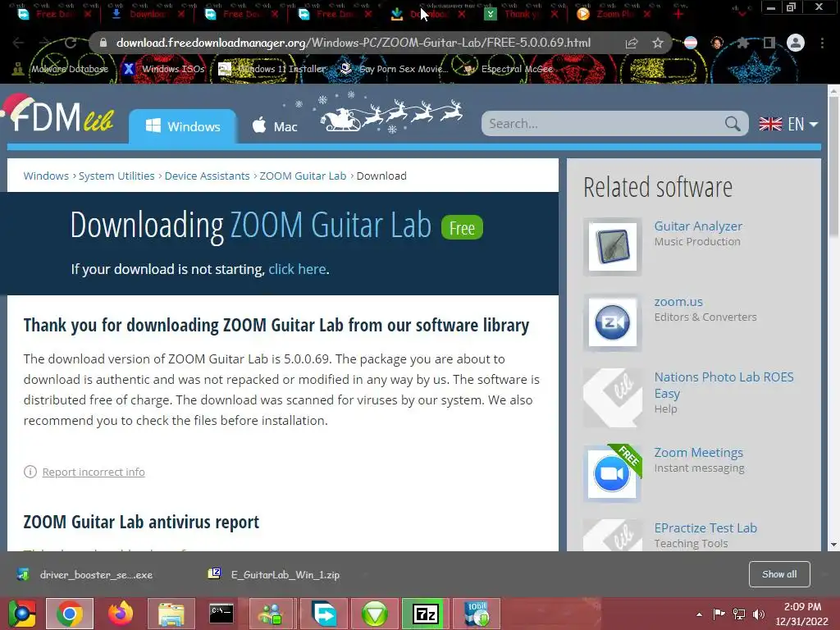This screenshot has height=630, width=840.
Task: Click the page vertical scrollbar thumb
Action: click(833, 166)
